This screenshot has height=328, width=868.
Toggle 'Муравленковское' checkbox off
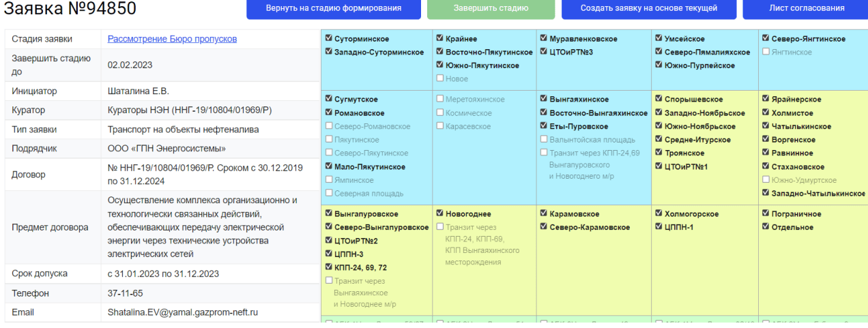pos(544,39)
